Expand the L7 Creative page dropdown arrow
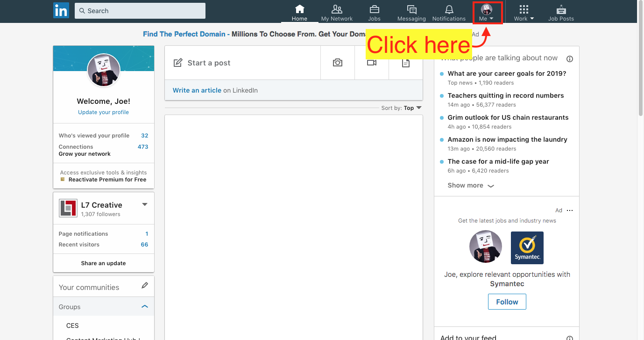Screen dimensions: 644x340 pyautogui.click(x=145, y=204)
